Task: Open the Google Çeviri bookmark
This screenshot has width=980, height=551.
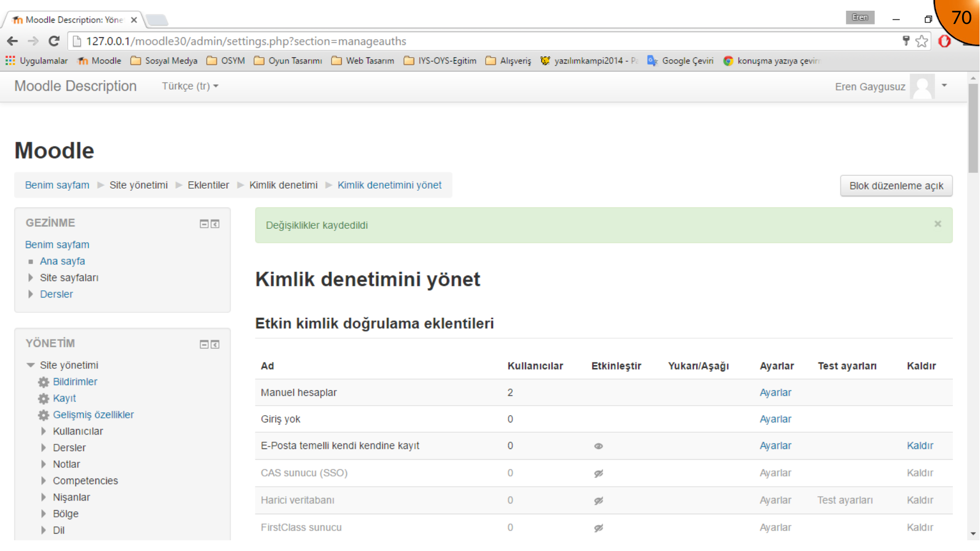Action: [680, 61]
